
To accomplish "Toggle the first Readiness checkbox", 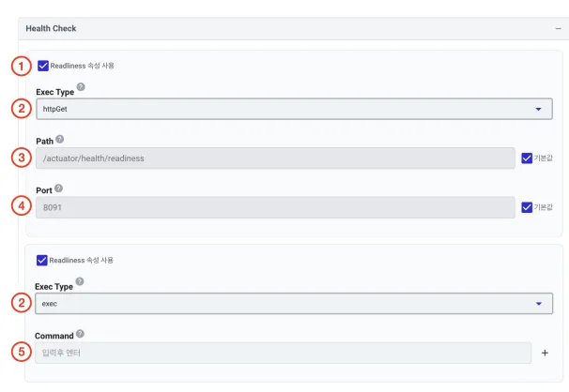I will [43, 66].
